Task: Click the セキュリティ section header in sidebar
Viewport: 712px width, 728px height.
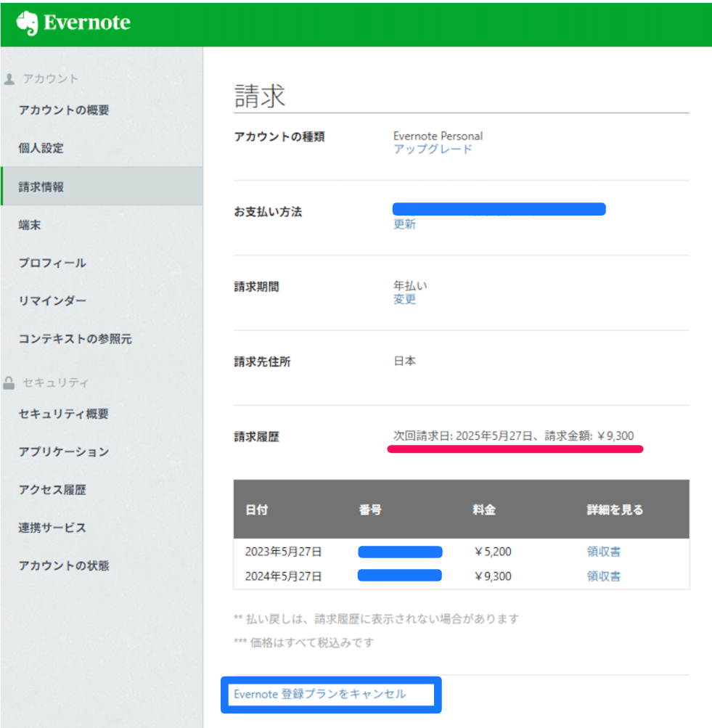Action: tap(55, 383)
